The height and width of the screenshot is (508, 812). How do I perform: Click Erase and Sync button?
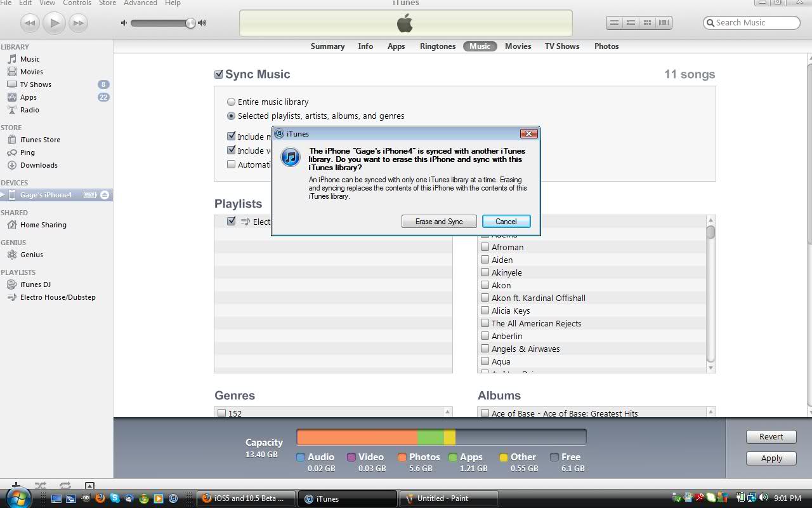point(439,222)
